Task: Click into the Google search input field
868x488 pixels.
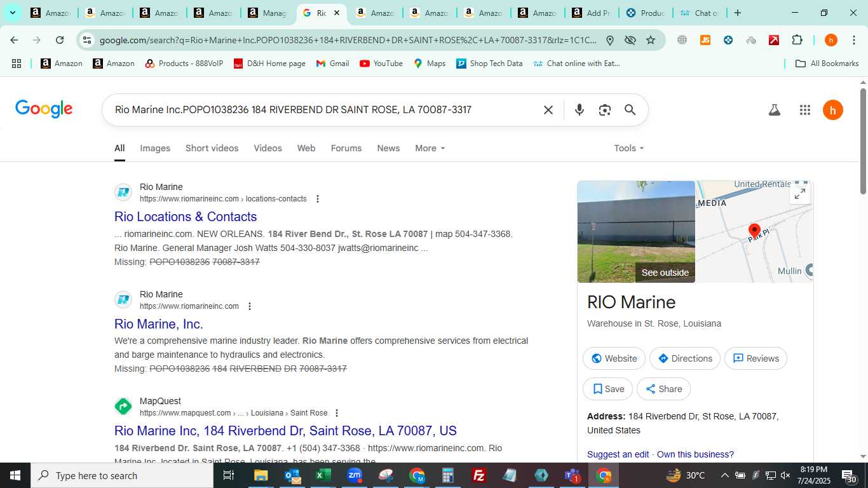Action: (x=324, y=110)
